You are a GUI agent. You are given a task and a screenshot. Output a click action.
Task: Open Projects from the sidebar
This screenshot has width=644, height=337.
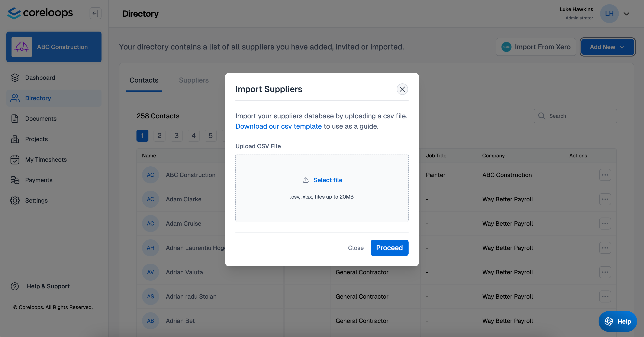point(54,139)
